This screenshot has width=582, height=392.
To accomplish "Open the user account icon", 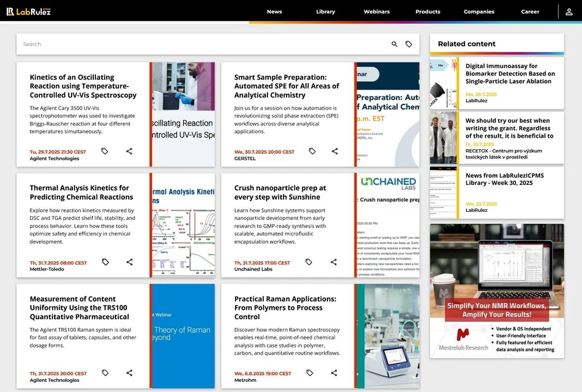I will point(568,12).
